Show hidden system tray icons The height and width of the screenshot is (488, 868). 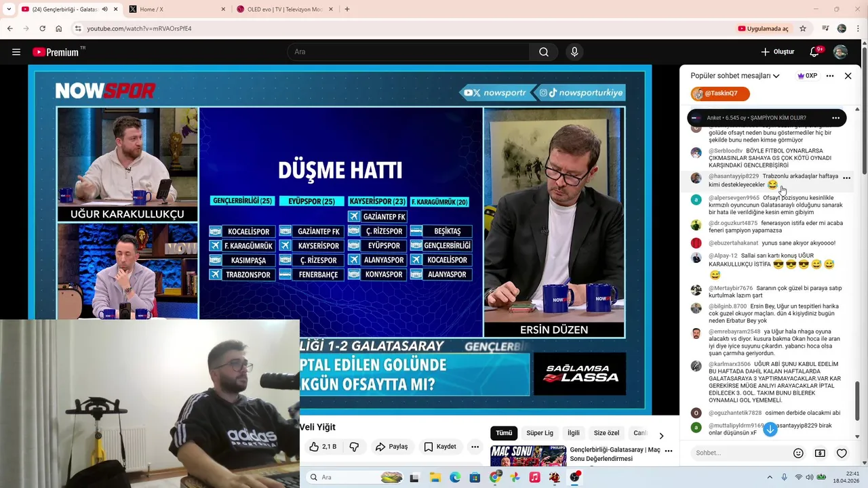tap(769, 477)
